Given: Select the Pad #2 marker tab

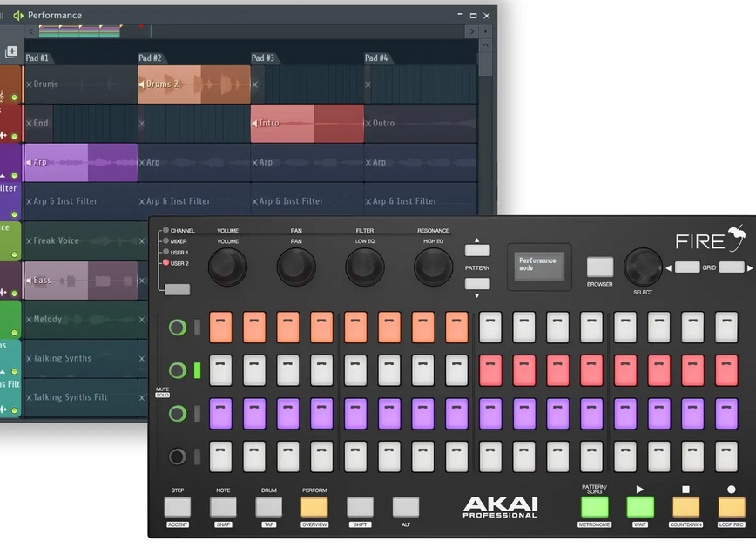Looking at the screenshot, I should [152, 58].
